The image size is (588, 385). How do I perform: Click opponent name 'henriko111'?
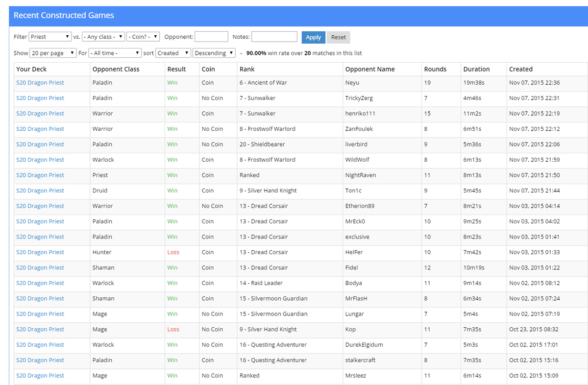click(x=361, y=114)
